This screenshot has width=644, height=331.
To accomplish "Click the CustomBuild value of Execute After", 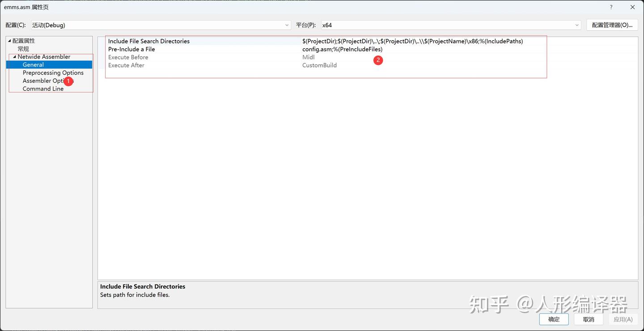I will click(319, 65).
